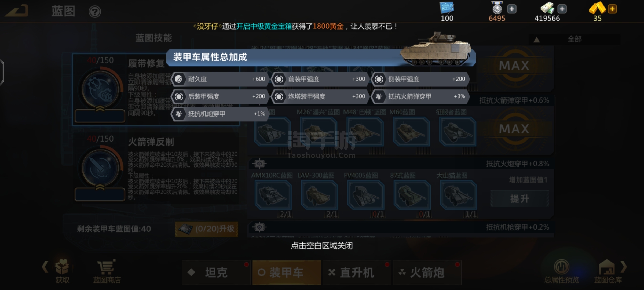The width and height of the screenshot is (644, 290).
Task: Expand the bottom bar right chevron
Action: 624,267
